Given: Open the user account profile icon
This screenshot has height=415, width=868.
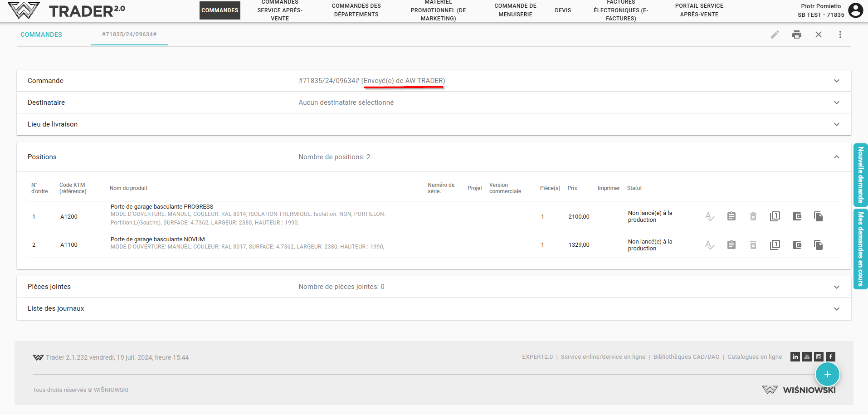Looking at the screenshot, I should click(855, 10).
